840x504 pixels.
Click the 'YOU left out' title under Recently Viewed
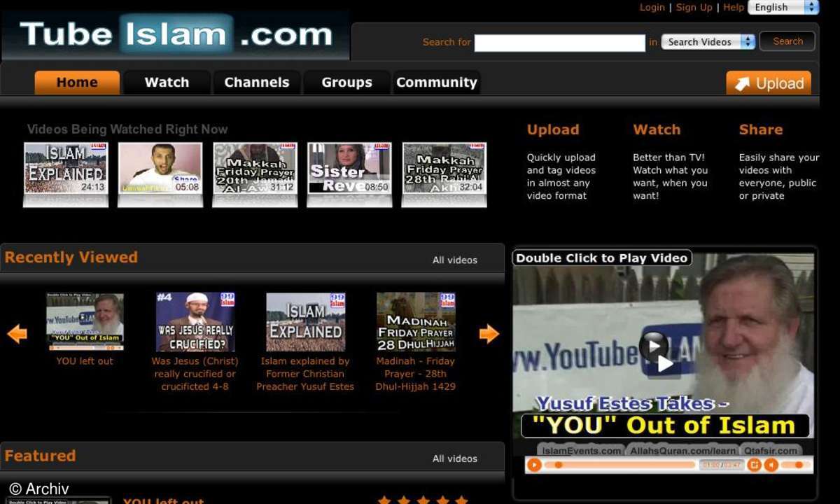click(85, 361)
